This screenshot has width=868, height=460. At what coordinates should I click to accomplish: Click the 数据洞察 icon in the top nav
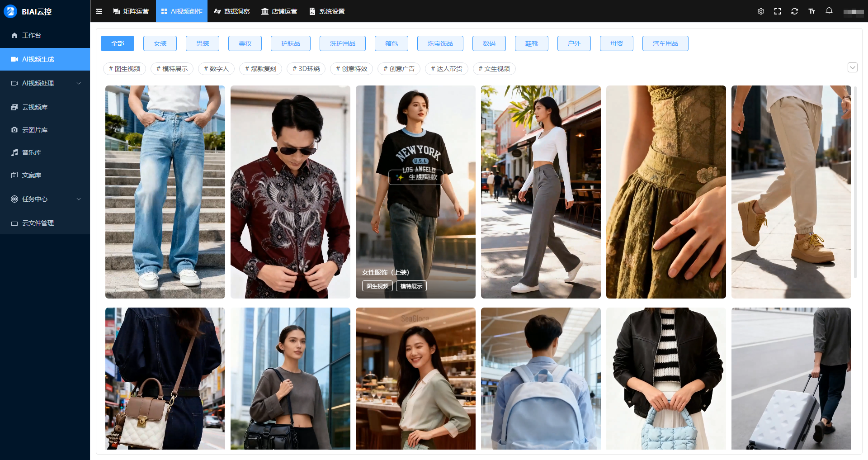tap(217, 11)
